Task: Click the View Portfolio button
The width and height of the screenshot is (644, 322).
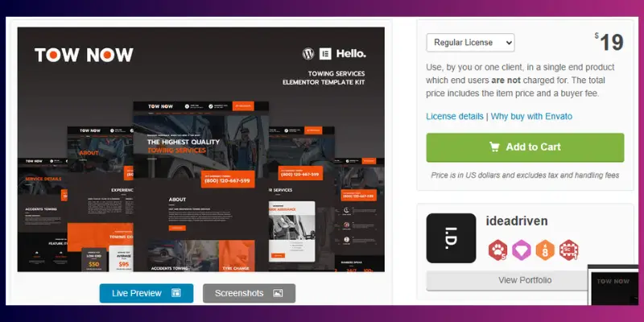Action: tap(524, 280)
